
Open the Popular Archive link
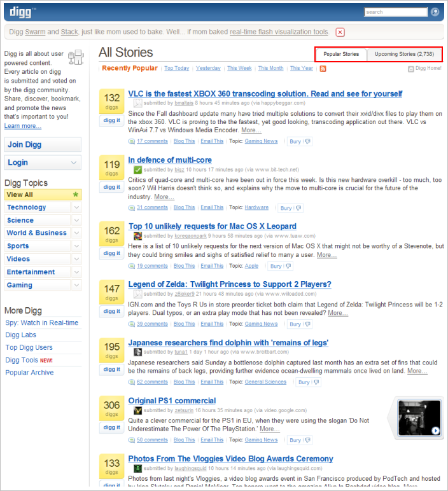click(x=29, y=373)
